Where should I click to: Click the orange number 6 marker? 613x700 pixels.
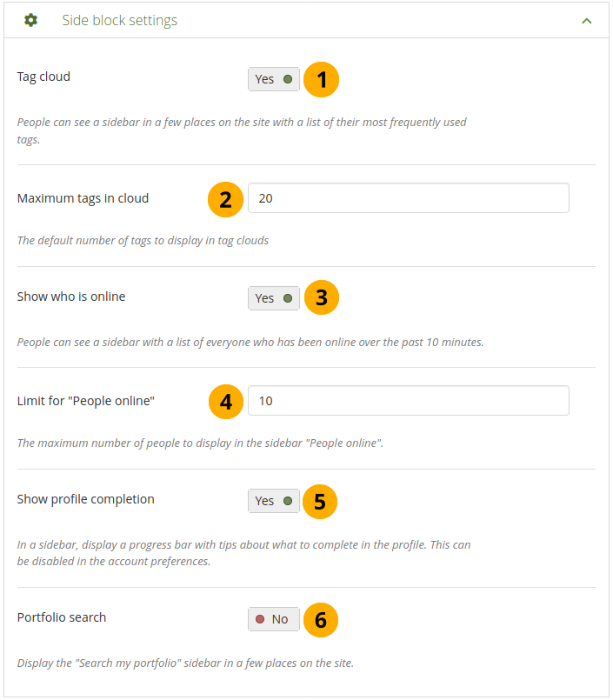click(x=321, y=619)
